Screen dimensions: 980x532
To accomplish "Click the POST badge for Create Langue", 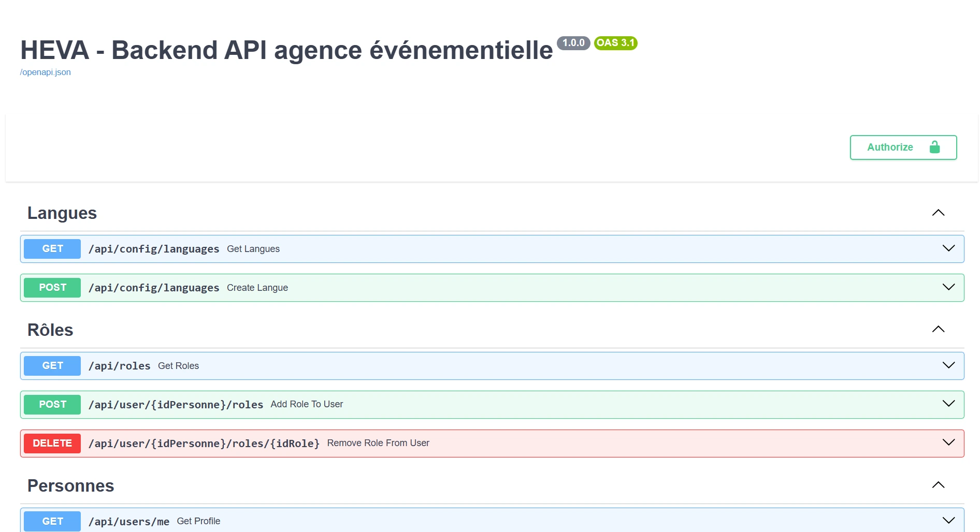I will point(52,287).
